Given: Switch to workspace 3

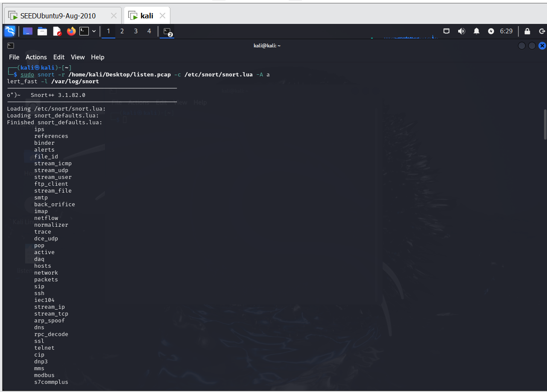Looking at the screenshot, I should (x=136, y=31).
